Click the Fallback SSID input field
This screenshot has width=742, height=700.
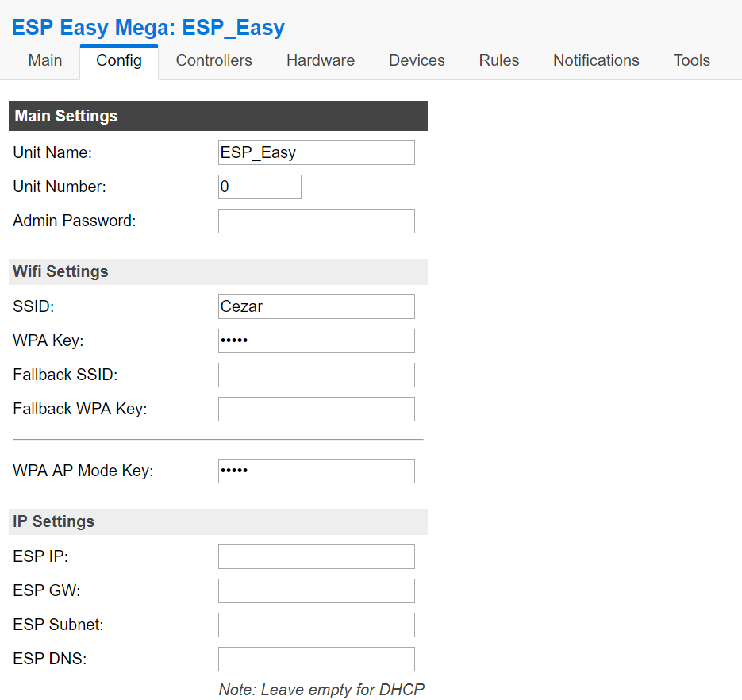[316, 375]
